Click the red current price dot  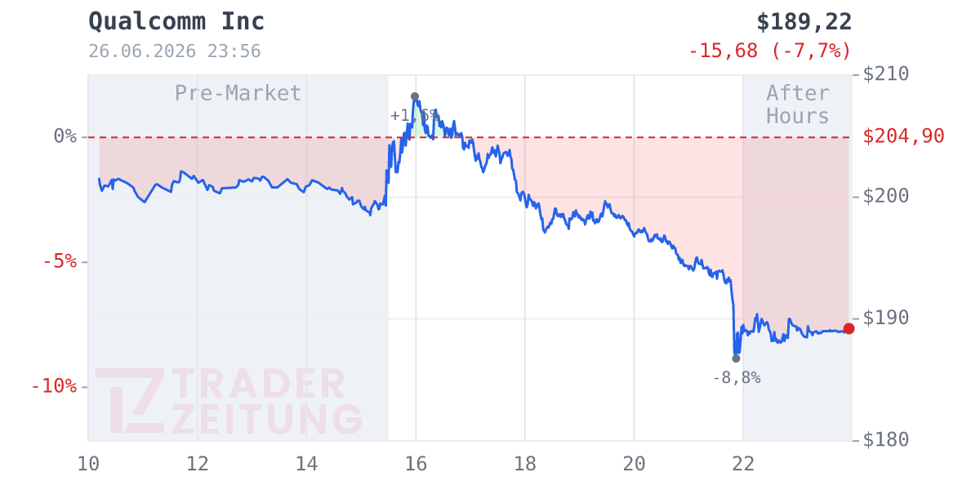tap(849, 328)
